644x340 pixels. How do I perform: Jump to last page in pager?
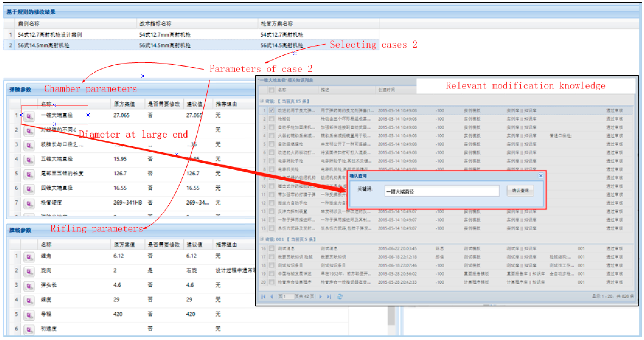coord(329,296)
